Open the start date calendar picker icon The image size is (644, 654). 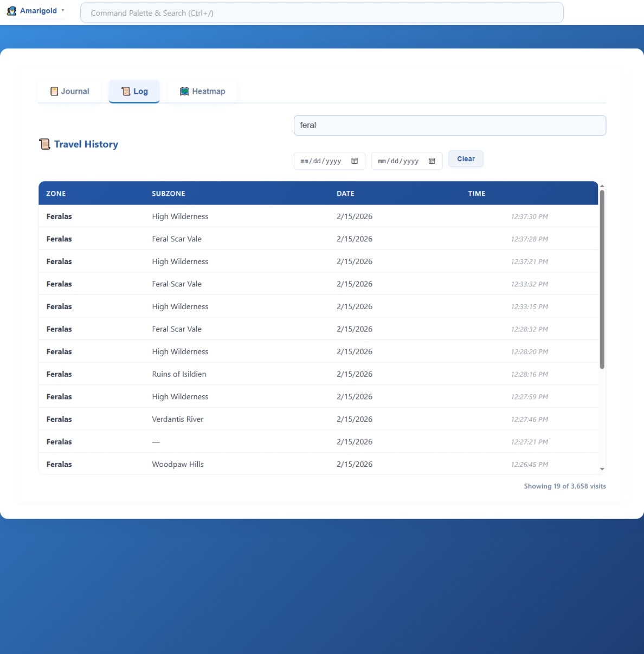[355, 161]
